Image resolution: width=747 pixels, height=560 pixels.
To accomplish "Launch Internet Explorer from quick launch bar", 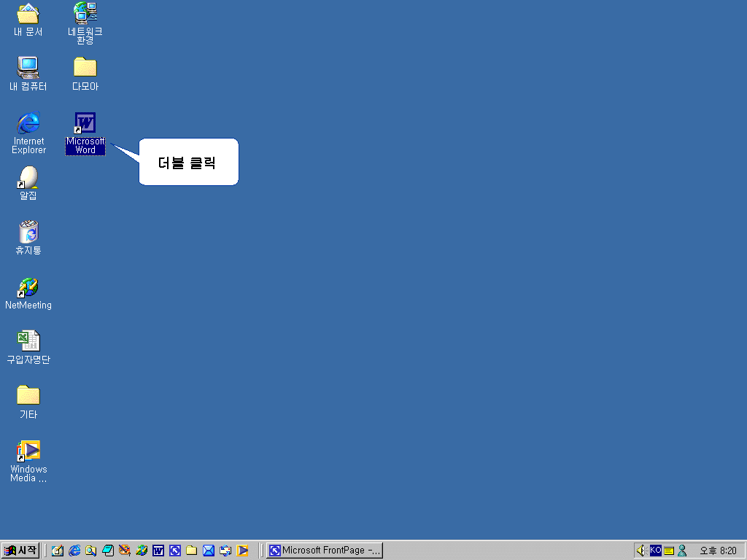I will [x=74, y=551].
